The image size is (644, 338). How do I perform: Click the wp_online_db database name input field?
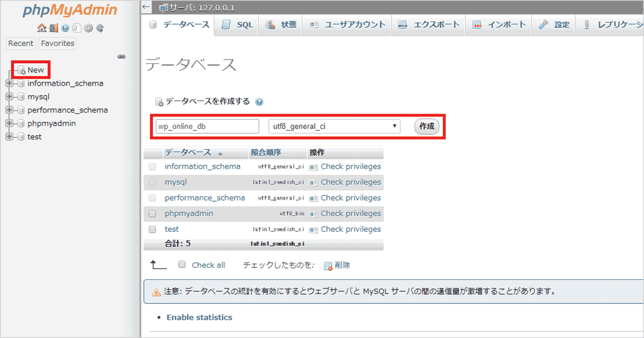pos(207,126)
